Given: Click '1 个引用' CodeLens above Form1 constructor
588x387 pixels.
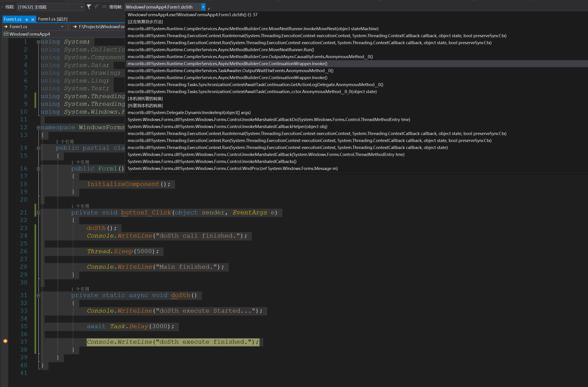Looking at the screenshot, I should (x=80, y=162).
